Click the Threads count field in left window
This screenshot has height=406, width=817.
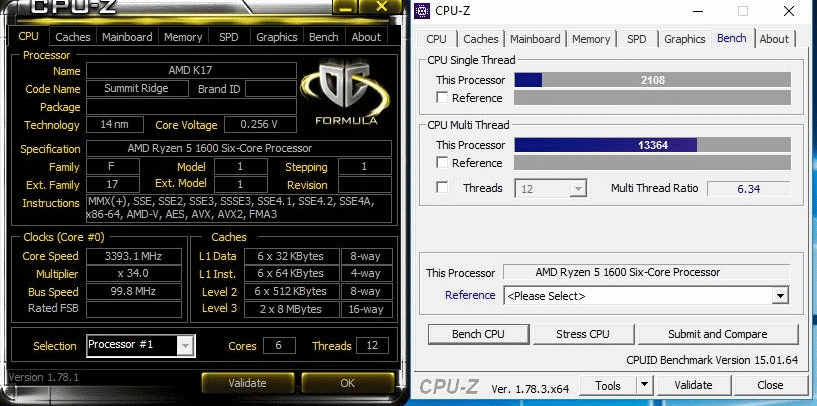372,346
